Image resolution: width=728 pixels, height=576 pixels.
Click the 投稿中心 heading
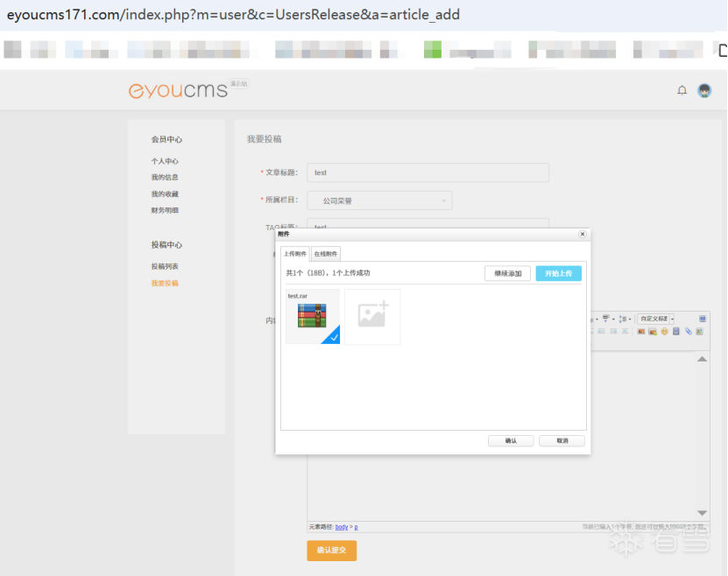[x=166, y=244]
